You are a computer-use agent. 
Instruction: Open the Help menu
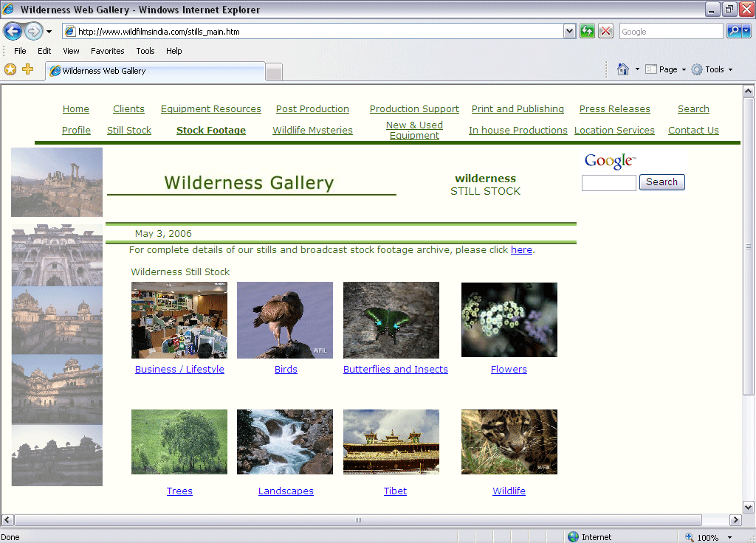174,51
